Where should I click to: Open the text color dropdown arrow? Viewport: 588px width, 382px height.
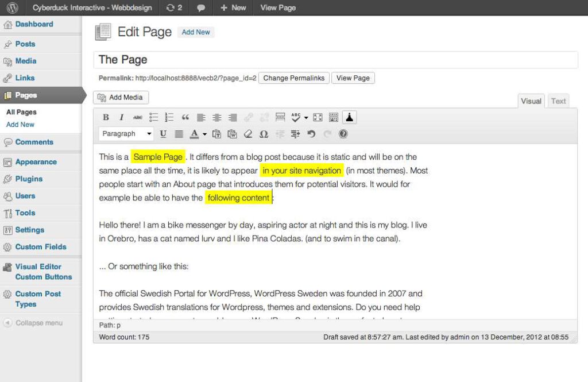[x=203, y=134]
